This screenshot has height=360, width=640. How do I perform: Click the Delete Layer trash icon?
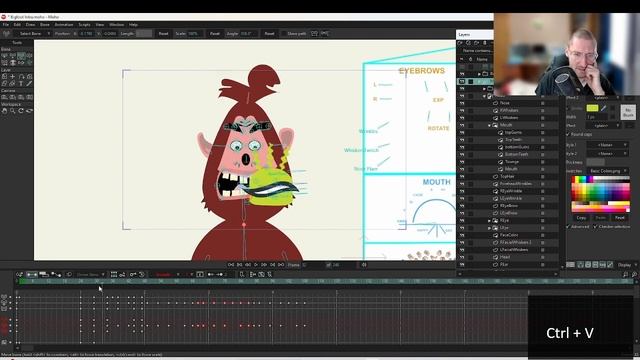[485, 43]
